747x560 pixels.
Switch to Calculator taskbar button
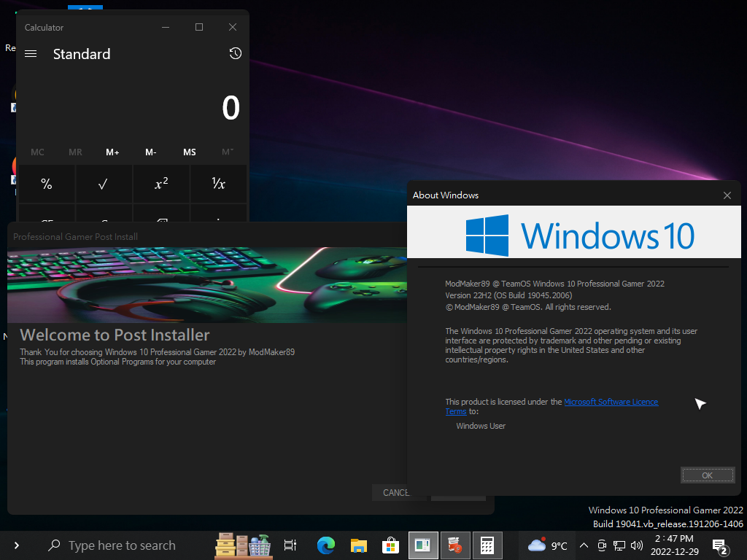[x=487, y=545]
